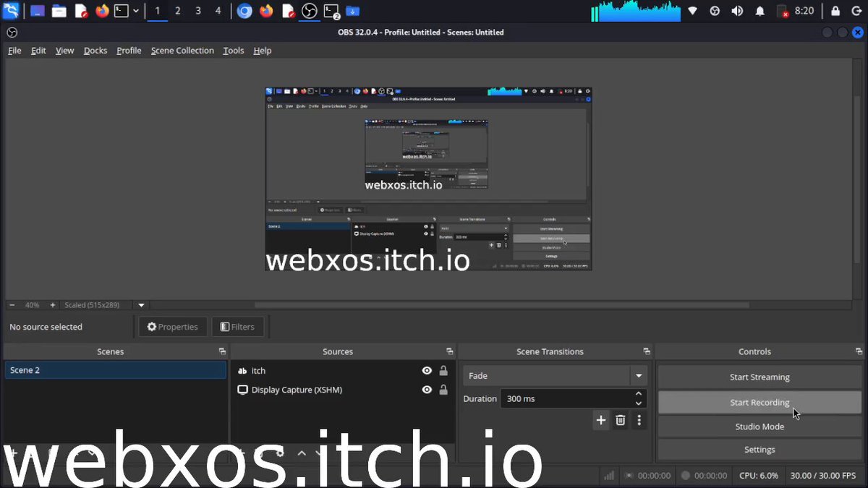
Task: Switch to the OBS Studio taskbar window
Action: [x=310, y=11]
